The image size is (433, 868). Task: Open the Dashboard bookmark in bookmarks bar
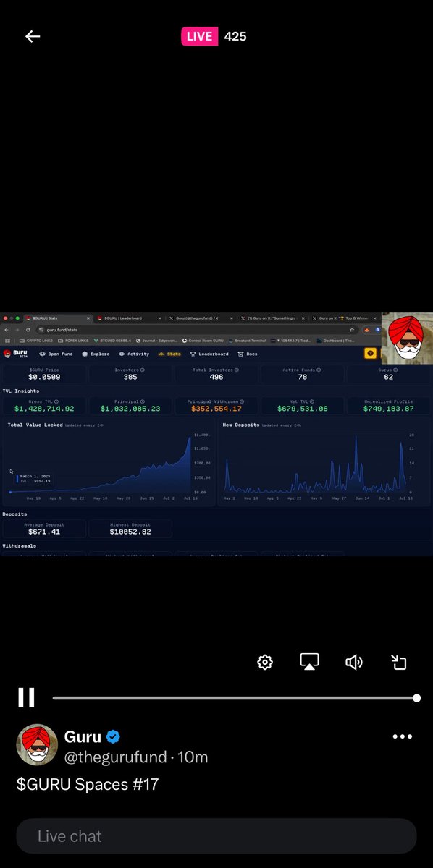[x=335, y=341]
